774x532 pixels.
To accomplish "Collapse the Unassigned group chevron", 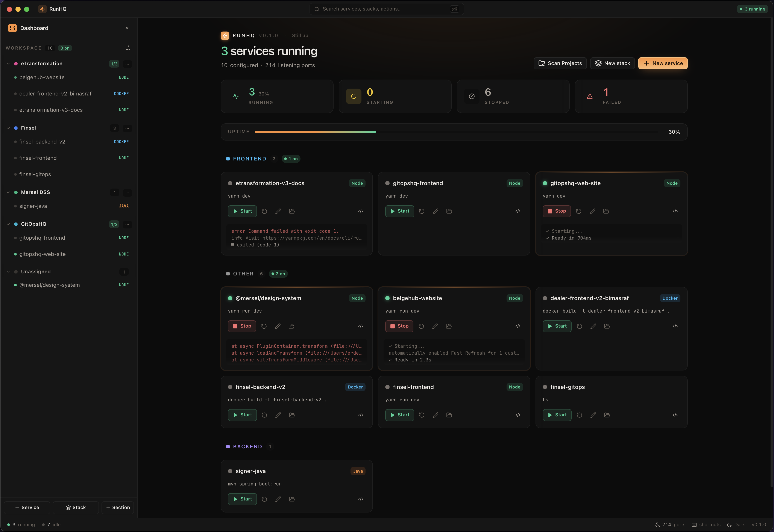I will (8, 272).
